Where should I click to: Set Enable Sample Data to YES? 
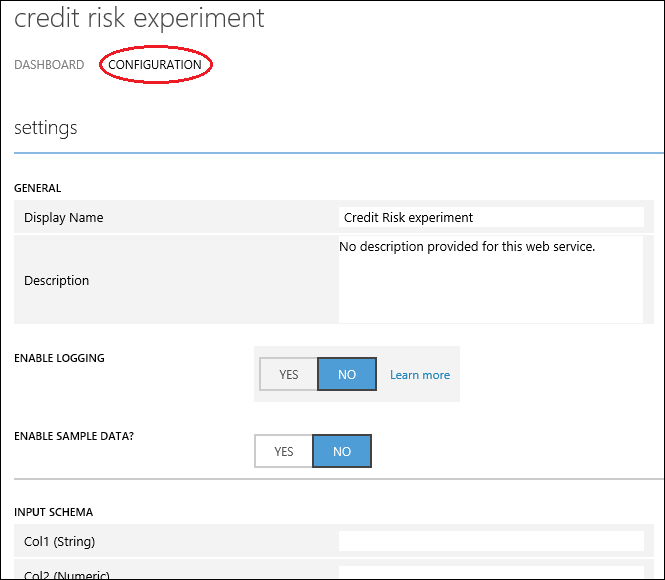tap(283, 452)
